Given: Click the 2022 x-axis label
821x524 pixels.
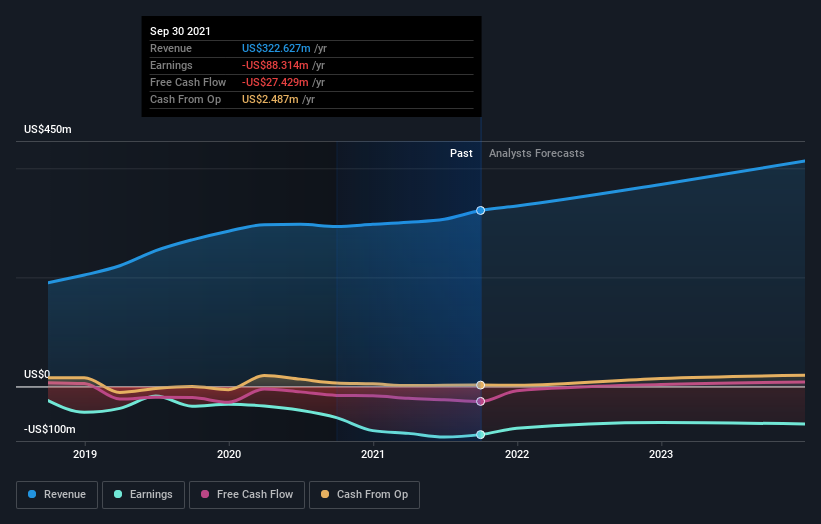Looking at the screenshot, I should point(517,454).
